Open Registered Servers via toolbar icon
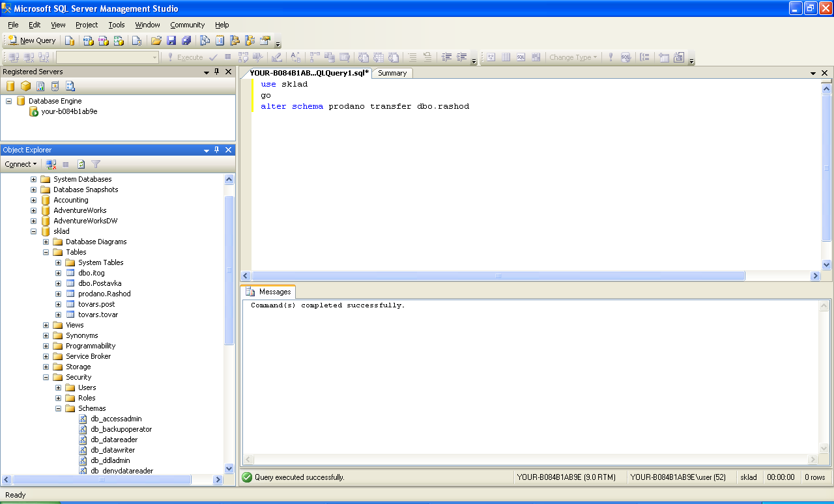 (x=205, y=40)
